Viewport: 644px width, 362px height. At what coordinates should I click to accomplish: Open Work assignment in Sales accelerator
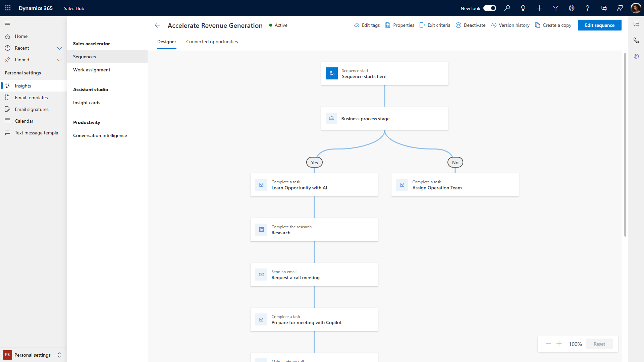point(92,70)
